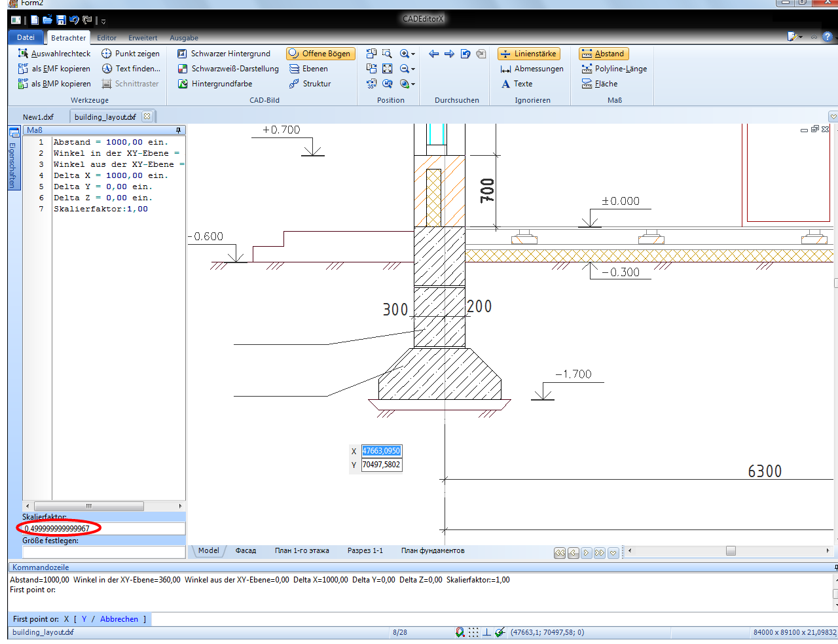838x644 pixels.
Task: Expand the zoom-in dropdown arrow
Action: click(x=413, y=54)
